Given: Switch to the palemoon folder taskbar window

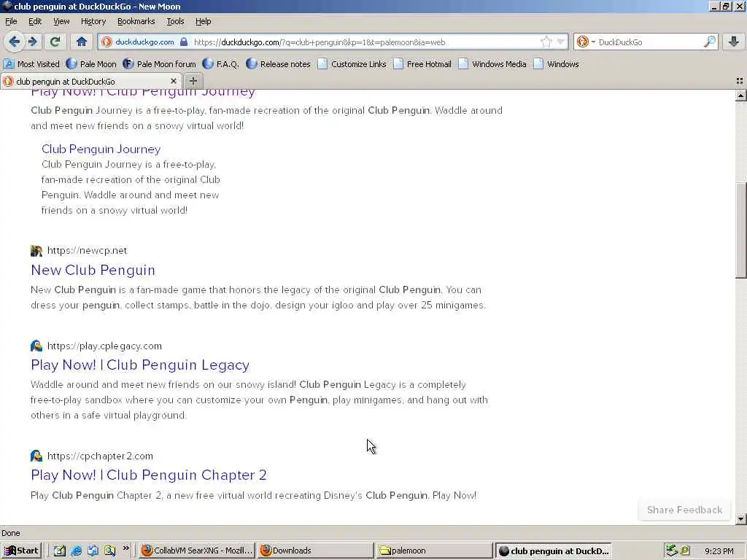Looking at the screenshot, I should pyautogui.click(x=433, y=551).
